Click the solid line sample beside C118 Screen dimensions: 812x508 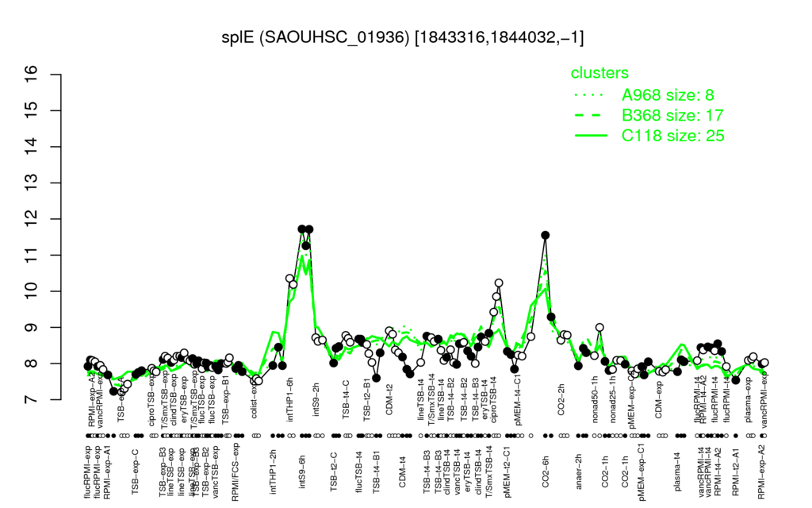tap(590, 136)
